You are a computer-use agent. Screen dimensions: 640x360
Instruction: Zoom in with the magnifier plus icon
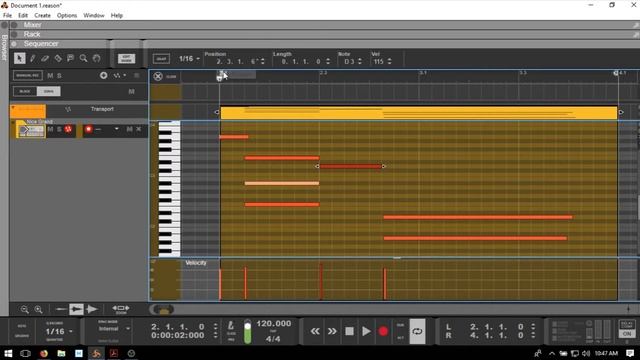tap(38, 309)
